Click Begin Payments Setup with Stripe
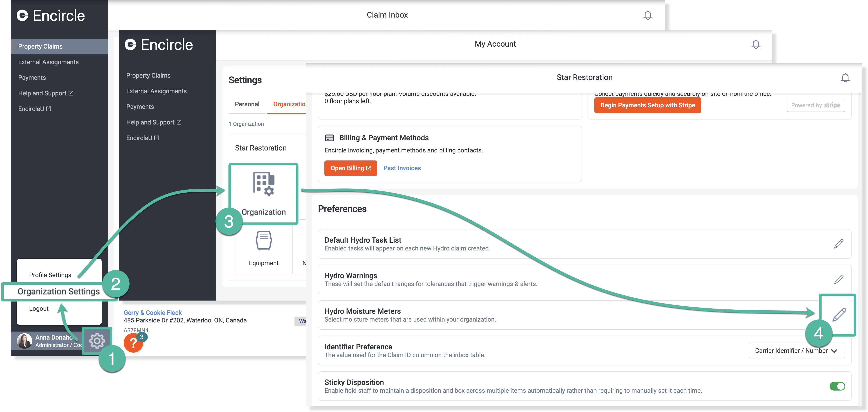 tap(647, 105)
